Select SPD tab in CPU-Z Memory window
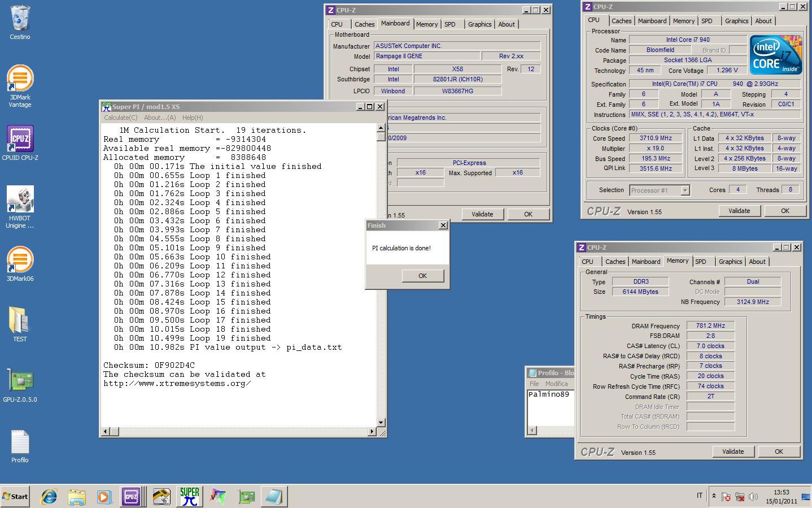Screen dimensions: 812x508 coord(701,262)
